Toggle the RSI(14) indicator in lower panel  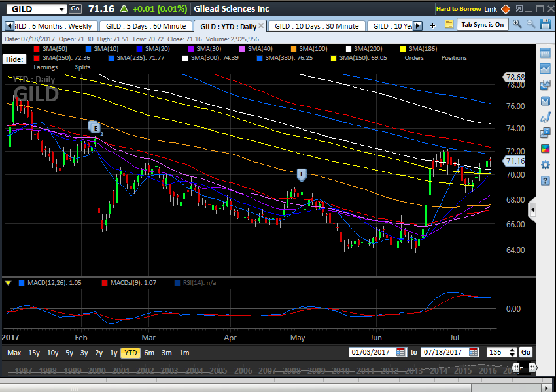coord(196,283)
